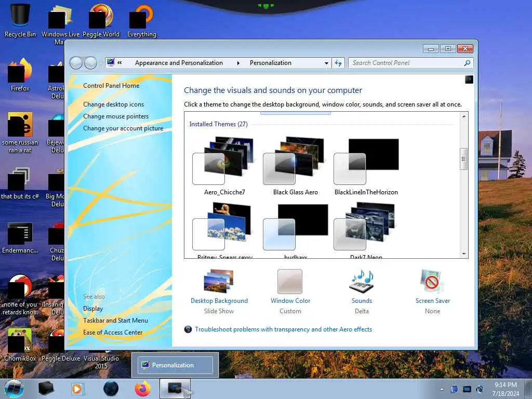Viewport: 532px width, 399px height.
Task: Open the recent pages dropdown arrow
Action: pyautogui.click(x=100, y=63)
